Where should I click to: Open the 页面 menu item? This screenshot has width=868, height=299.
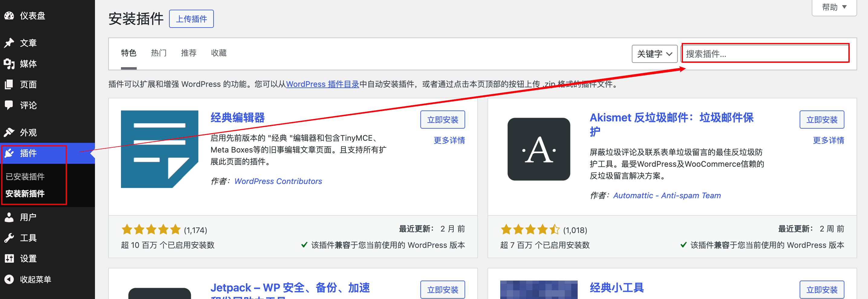(28, 84)
